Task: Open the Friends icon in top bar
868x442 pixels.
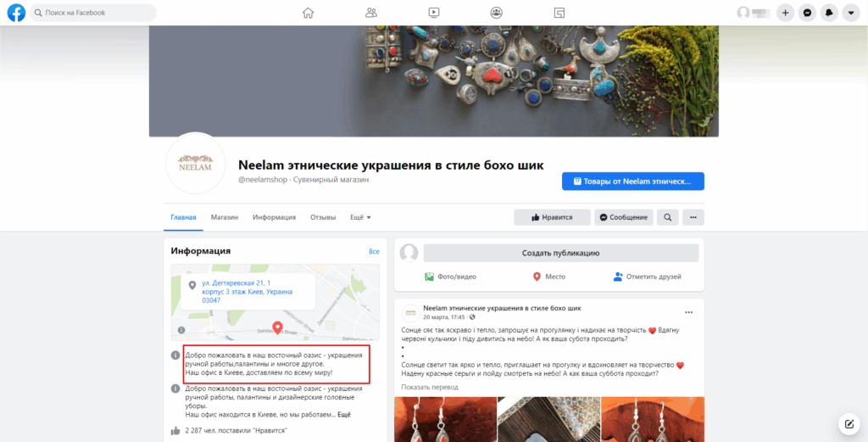Action: [371, 13]
